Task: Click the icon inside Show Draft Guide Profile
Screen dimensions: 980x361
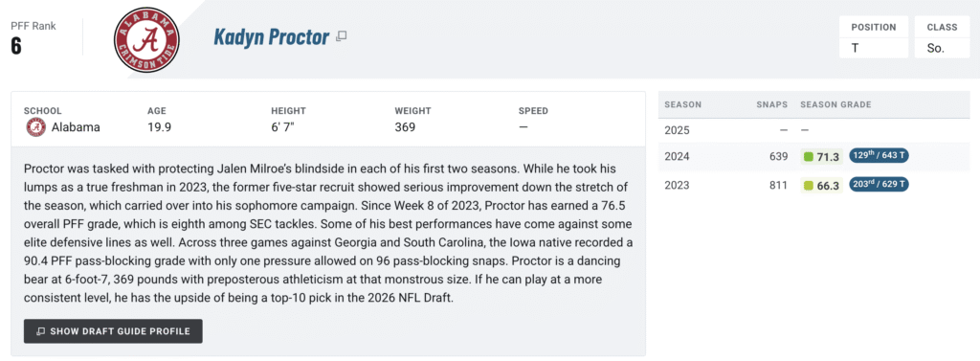Action: (x=41, y=331)
